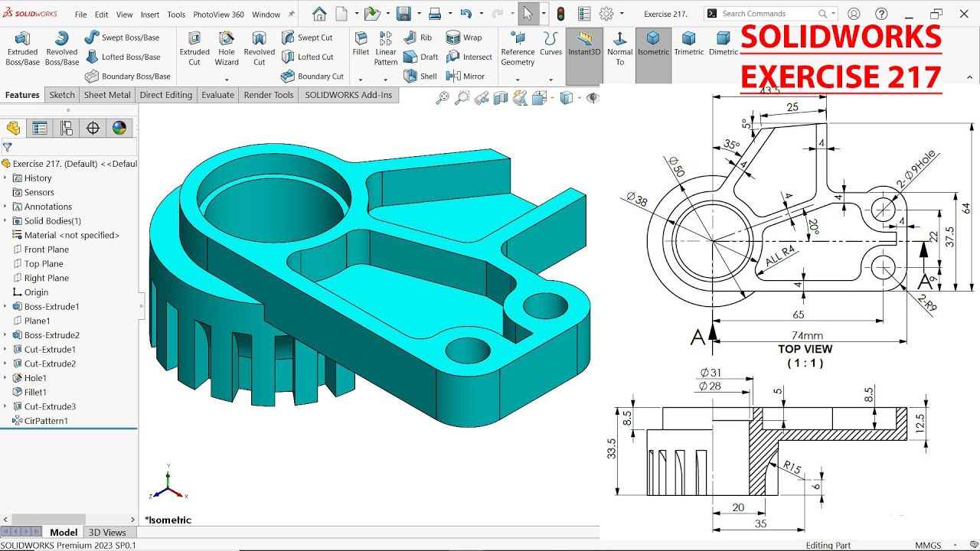Set view to Trimetric
The height and width of the screenshot is (551, 980).
point(689,43)
